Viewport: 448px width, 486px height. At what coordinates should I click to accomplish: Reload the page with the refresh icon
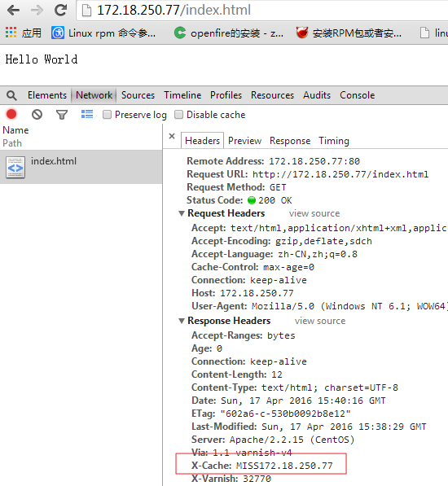coord(61,11)
